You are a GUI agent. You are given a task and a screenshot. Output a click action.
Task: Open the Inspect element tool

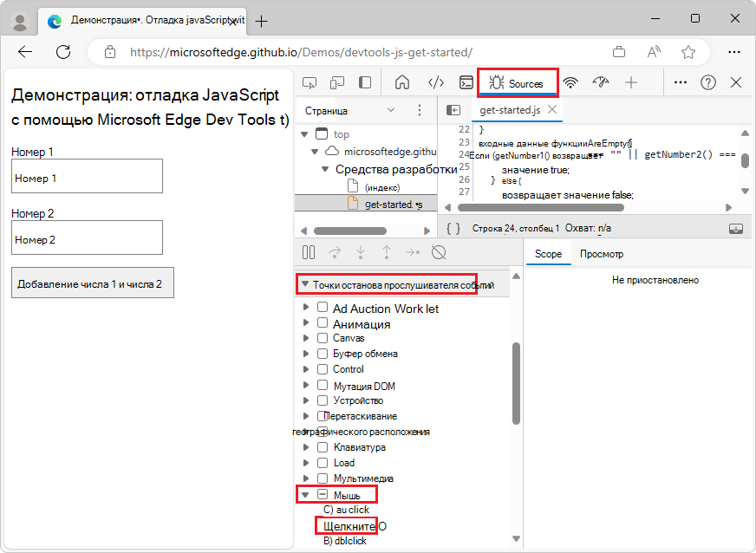pyautogui.click(x=309, y=83)
